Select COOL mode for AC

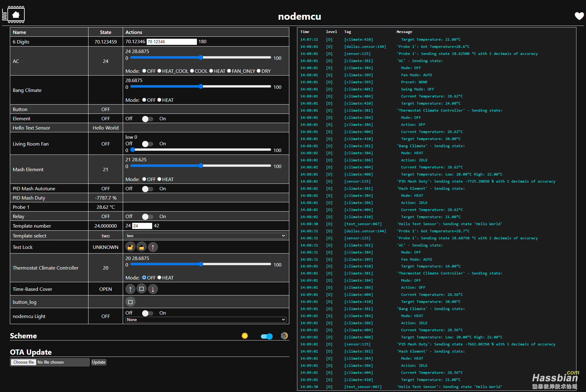192,71
